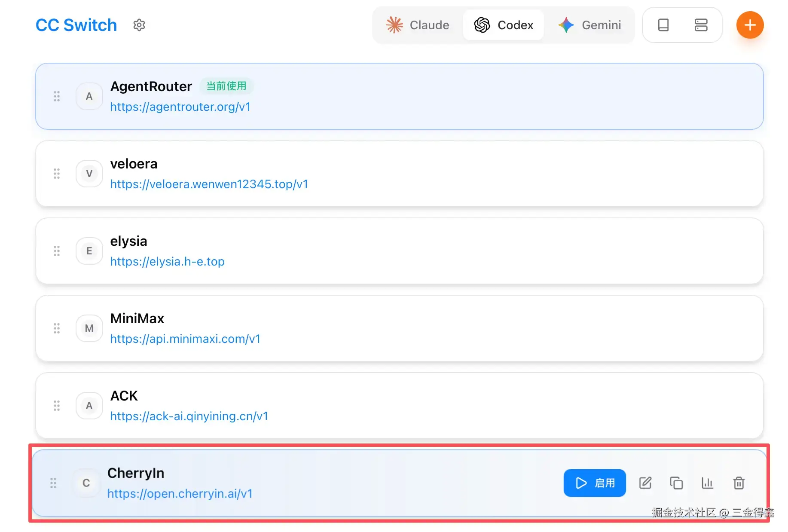This screenshot has width=788, height=532.
Task: Grab the AgentRouter drag handle
Action: [56, 96]
